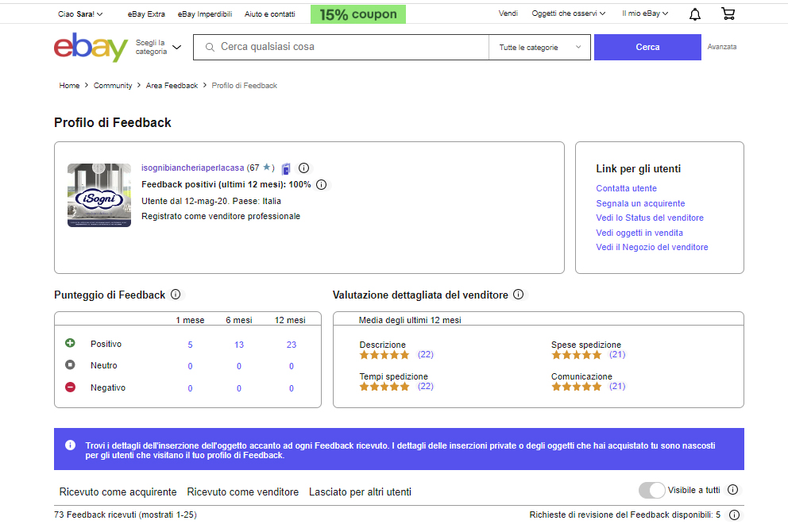
Task: Click the info icon beside Richieste di revisione
Action: [x=734, y=515]
